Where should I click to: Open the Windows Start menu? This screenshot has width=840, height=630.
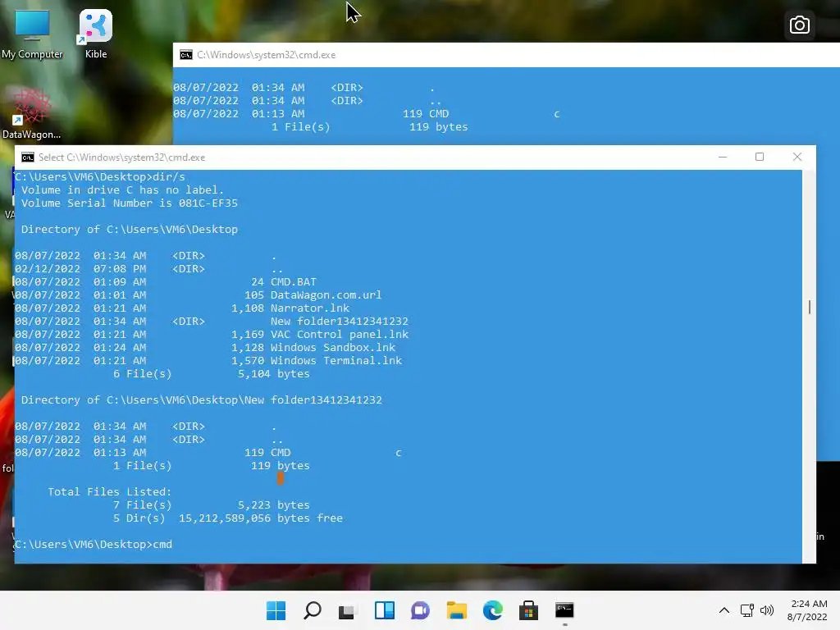276,610
